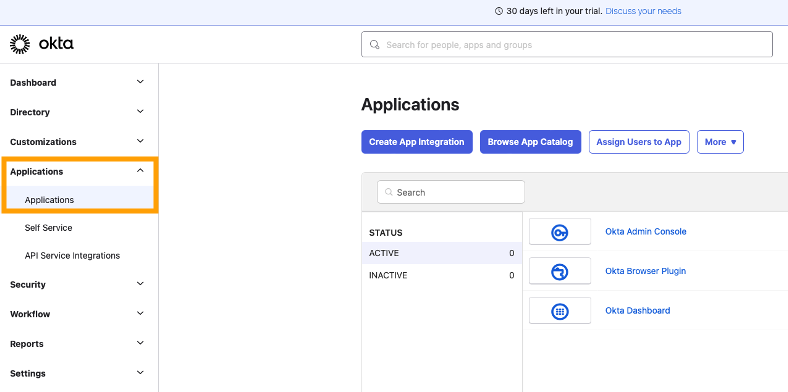The width and height of the screenshot is (788, 392).
Task: Select the Reports sidebar label
Action: coord(27,344)
